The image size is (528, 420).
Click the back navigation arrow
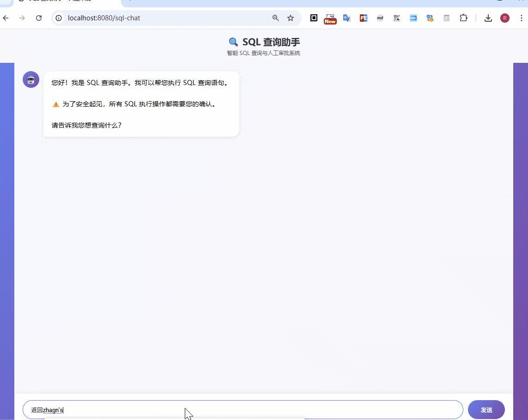(5, 18)
